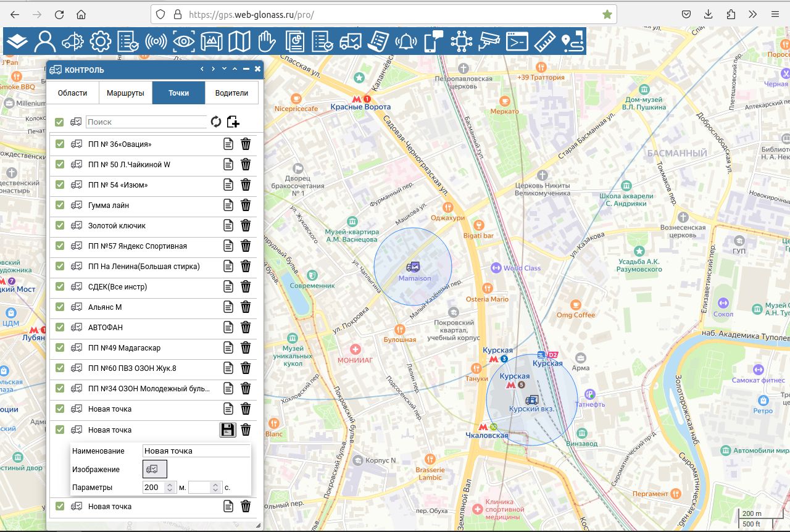Screen dimensions: 790x532
Task: Switch to the Маршруты tab
Action: click(x=125, y=93)
